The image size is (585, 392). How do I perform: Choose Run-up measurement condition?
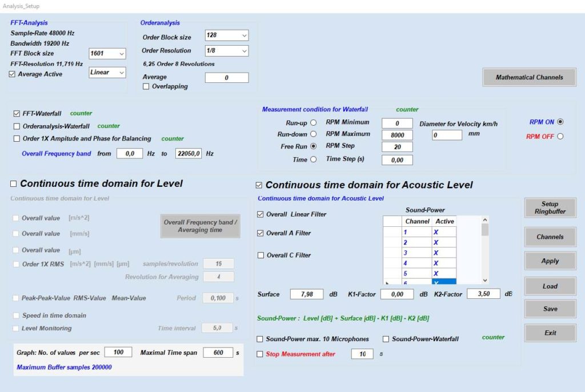313,123
